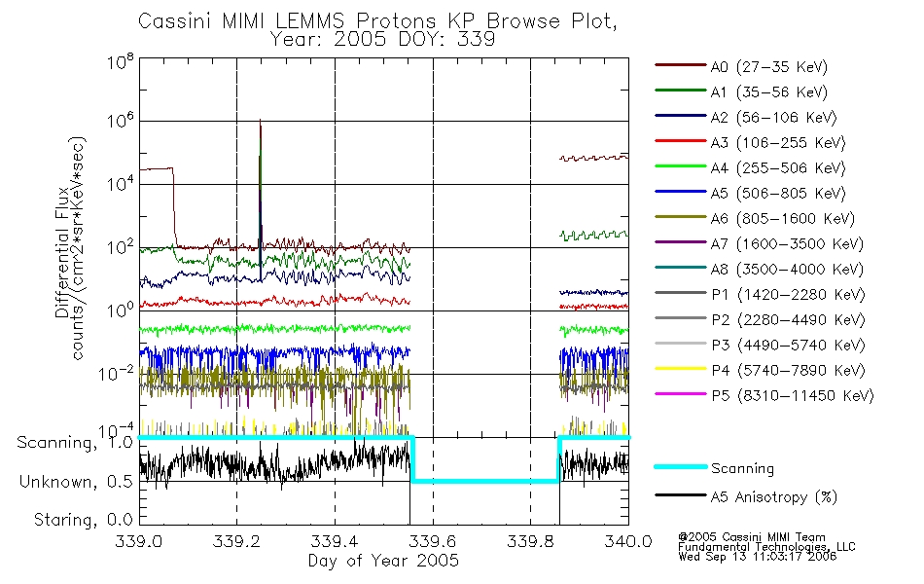Click the Differential Flux y-axis label
Screen dimensions: 924x584
pos(62,252)
